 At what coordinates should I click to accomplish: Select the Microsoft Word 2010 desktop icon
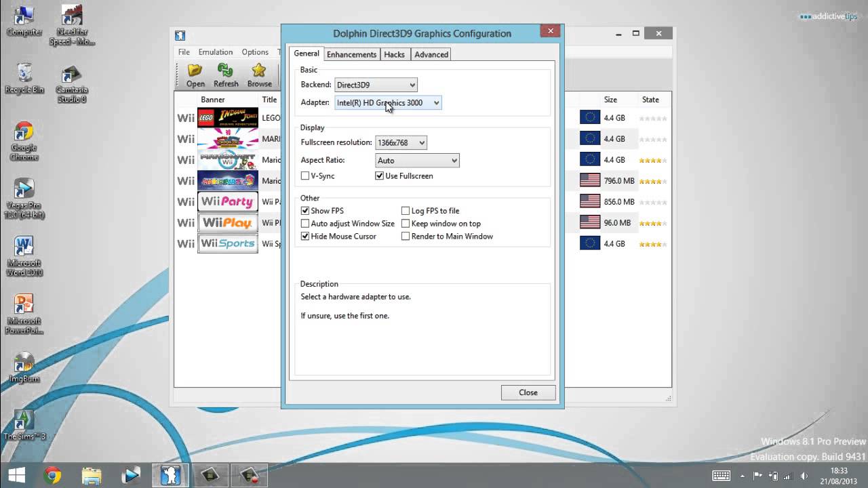tap(24, 257)
